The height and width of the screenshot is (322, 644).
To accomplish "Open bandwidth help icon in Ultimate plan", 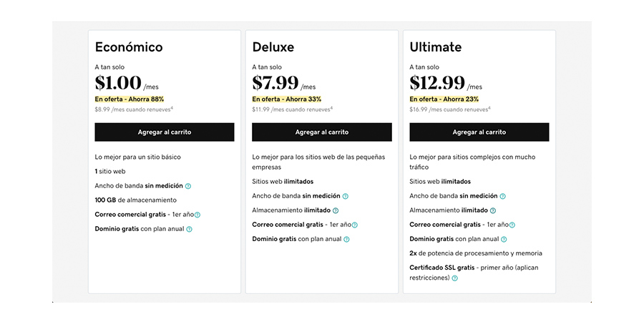I will tap(503, 196).
